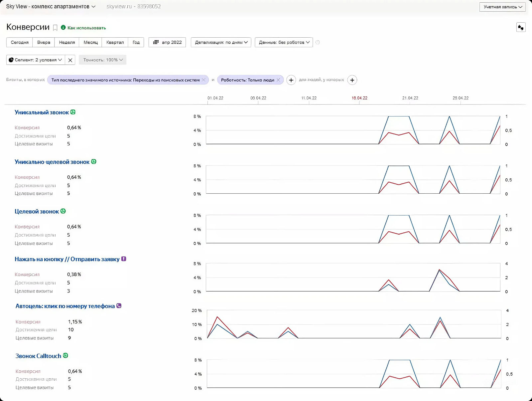Image resolution: width=532 pixels, height=401 pixels.
Task: Switch to the Квартал period tab
Action: click(115, 42)
